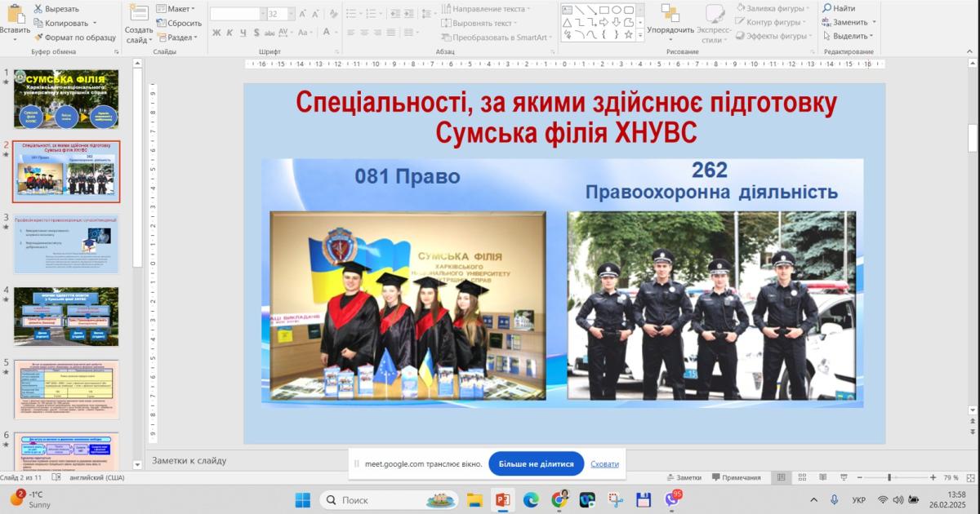The width and height of the screenshot is (980, 514).
Task: Click Заменить replace button
Action: (x=848, y=22)
